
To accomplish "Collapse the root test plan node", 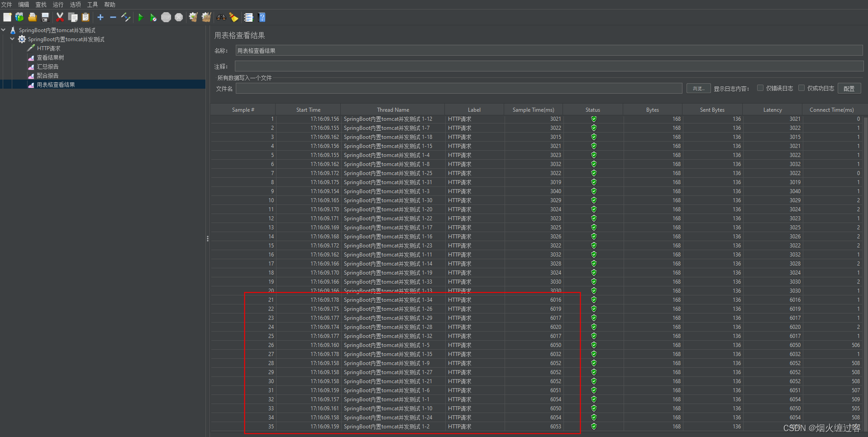I will pos(4,30).
